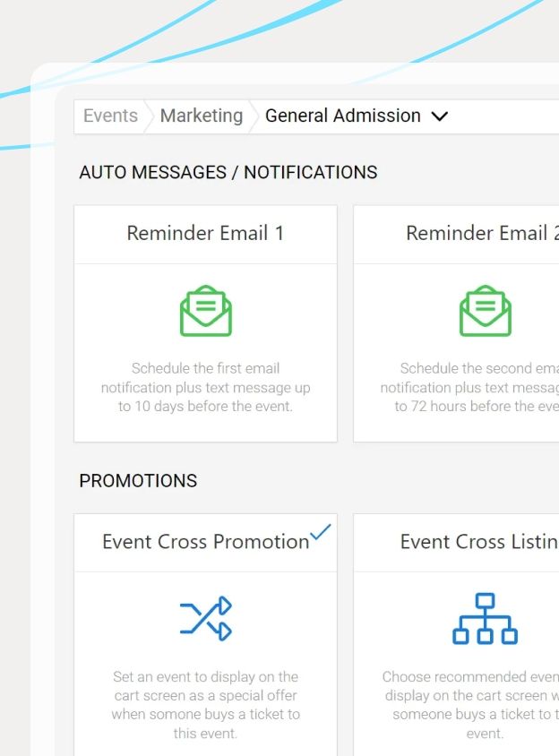This screenshot has width=559, height=756.
Task: Click the breadcrumb bar's empty area
Action: coord(504,116)
